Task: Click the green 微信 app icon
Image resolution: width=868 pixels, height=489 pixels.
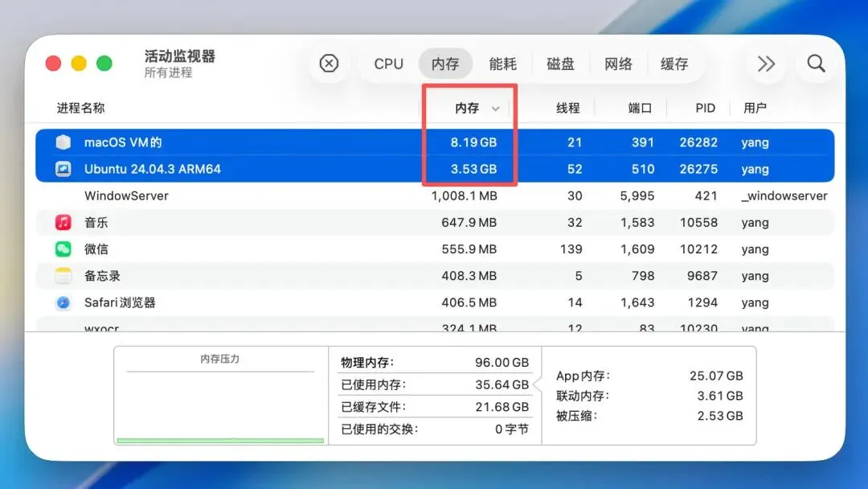Action: [x=63, y=249]
